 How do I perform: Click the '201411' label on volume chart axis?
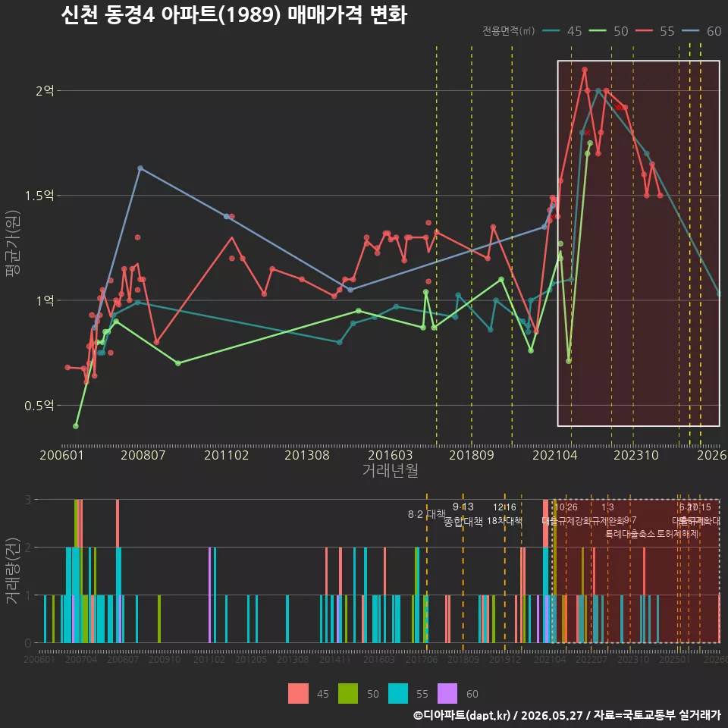334,659
